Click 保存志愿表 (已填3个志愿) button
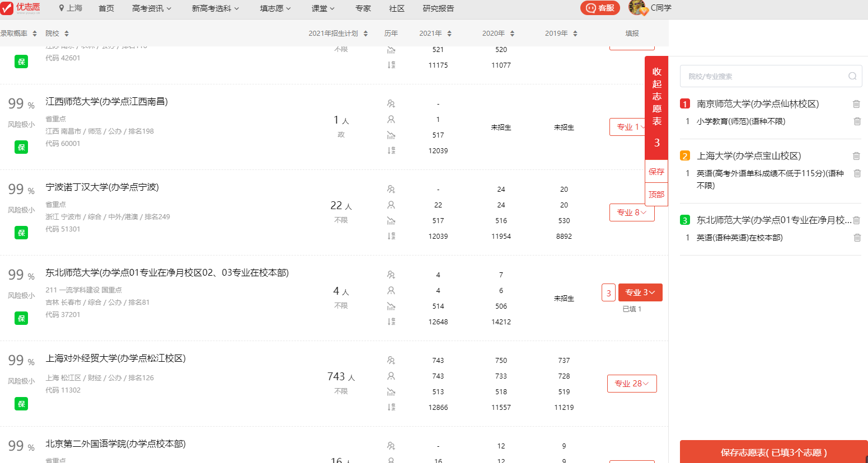The image size is (868, 463). tap(773, 452)
